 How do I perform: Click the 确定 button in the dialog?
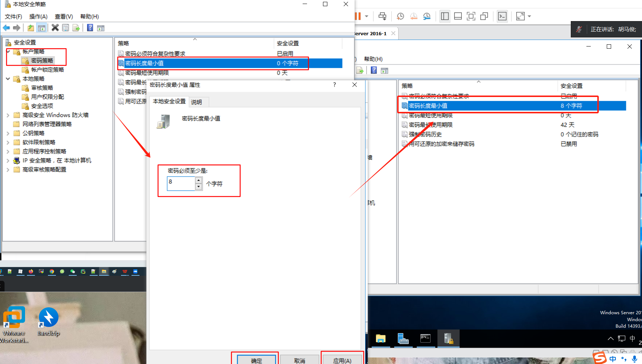[x=256, y=360]
